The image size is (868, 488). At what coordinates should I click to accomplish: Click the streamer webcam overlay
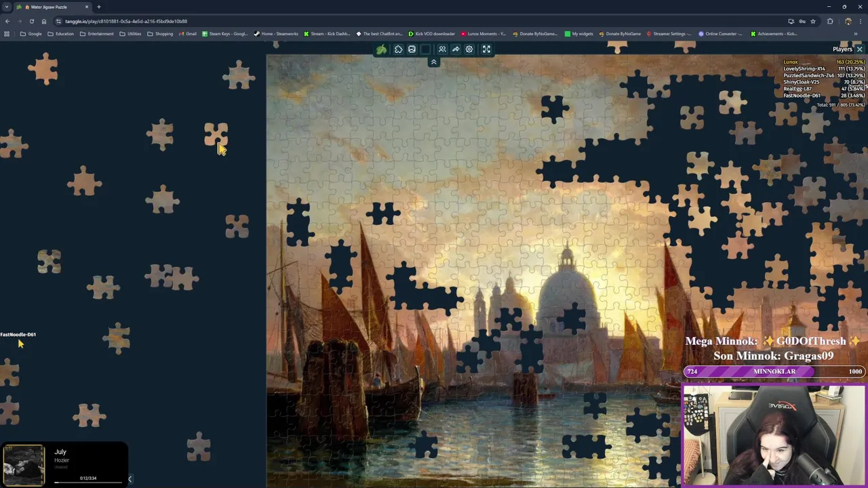click(774, 436)
